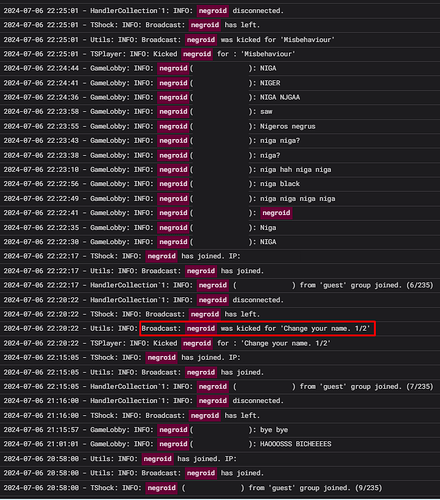
Task: Click the '(9/235)' TShock guest group line
Action: tap(220, 488)
